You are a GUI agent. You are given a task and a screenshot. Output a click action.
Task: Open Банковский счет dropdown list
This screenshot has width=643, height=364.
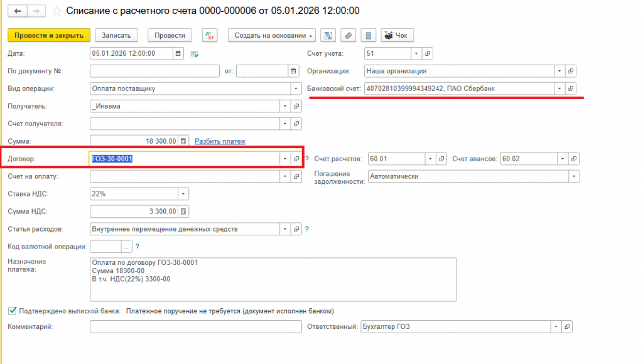pos(559,88)
